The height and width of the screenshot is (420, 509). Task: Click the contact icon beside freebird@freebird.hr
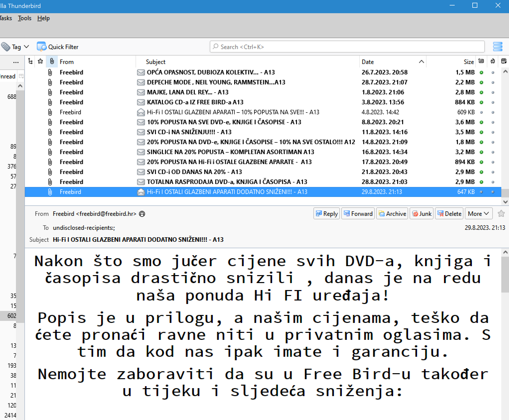(142, 214)
